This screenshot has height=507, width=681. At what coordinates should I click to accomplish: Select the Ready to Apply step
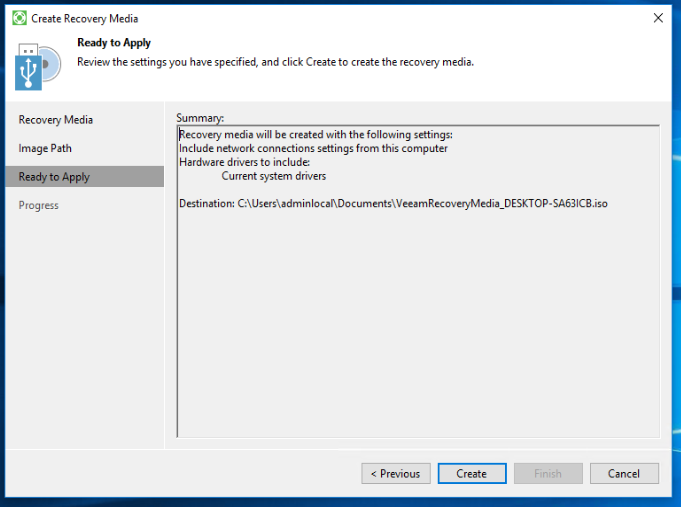tap(85, 176)
